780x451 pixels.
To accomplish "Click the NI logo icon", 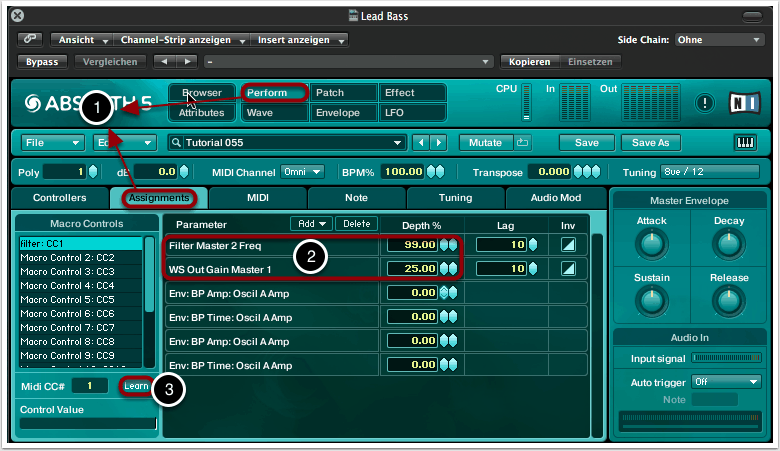I will tap(744, 103).
